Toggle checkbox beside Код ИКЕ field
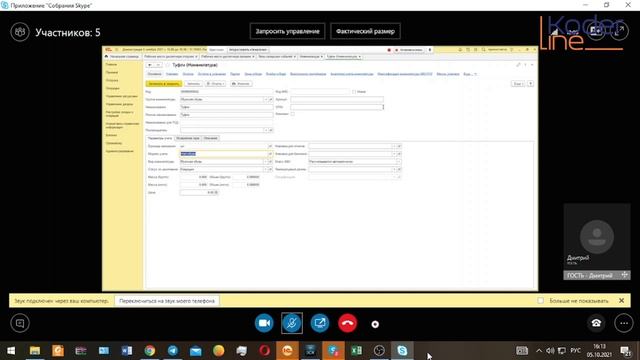 tap(354, 92)
